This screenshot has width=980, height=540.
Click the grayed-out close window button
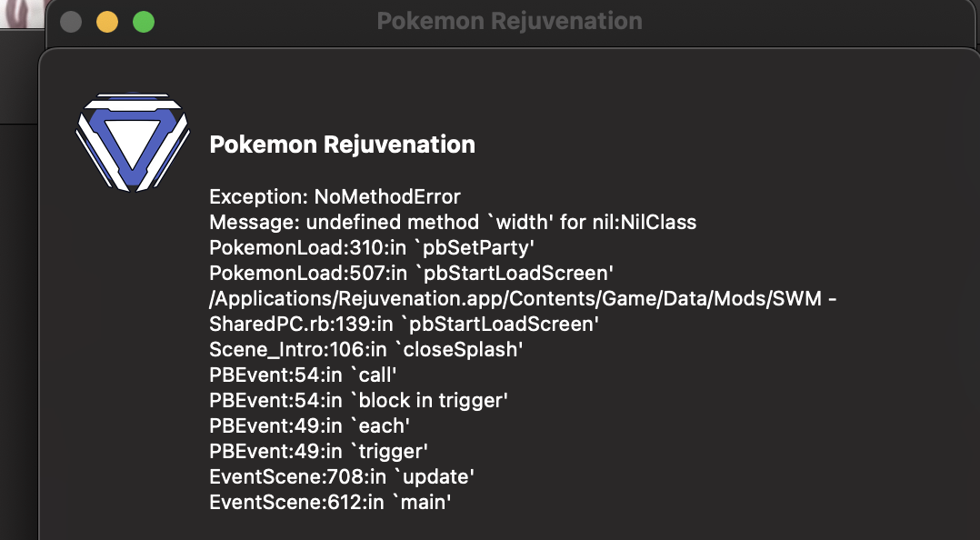(x=71, y=22)
